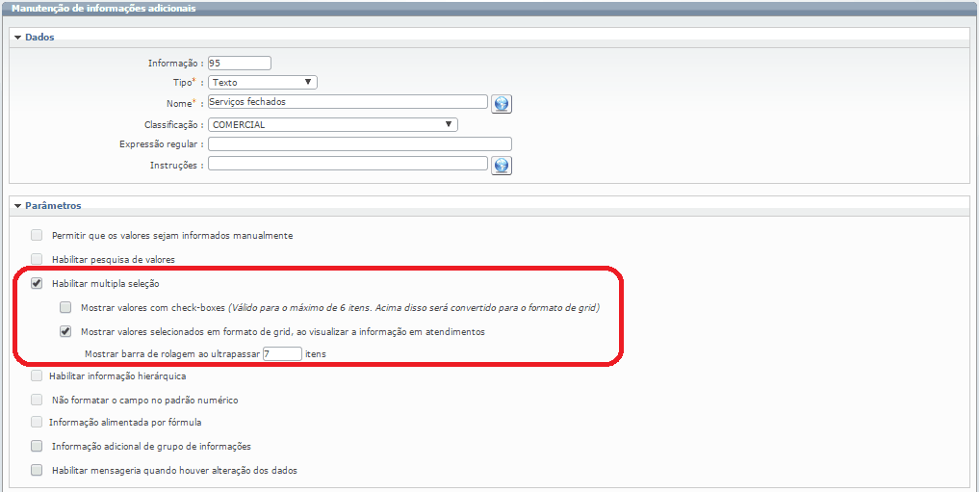
Task: Collapse the Parâmetros section
Action: 17,206
